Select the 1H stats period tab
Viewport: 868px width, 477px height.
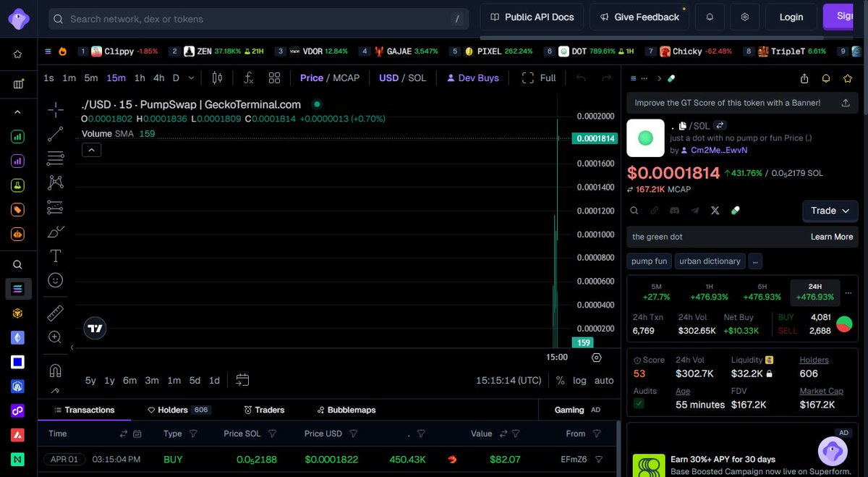pos(710,292)
